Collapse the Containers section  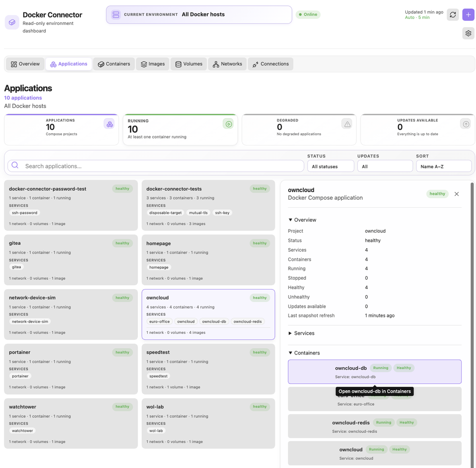tap(304, 353)
